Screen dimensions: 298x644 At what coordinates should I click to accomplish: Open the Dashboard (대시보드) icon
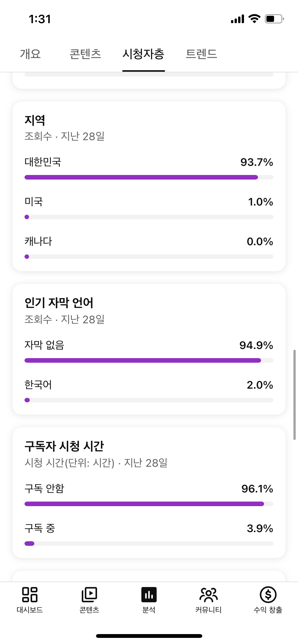coord(30,595)
